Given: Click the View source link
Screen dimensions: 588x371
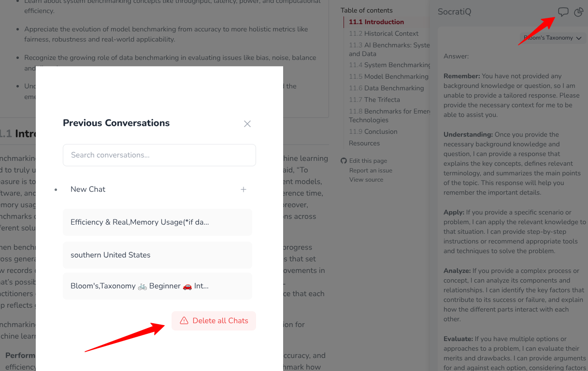Looking at the screenshot, I should tap(366, 179).
